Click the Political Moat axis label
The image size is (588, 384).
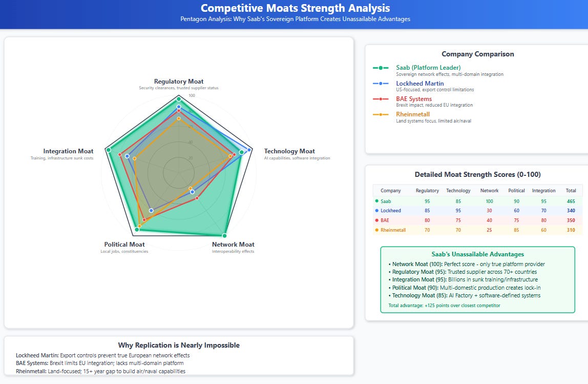124,245
